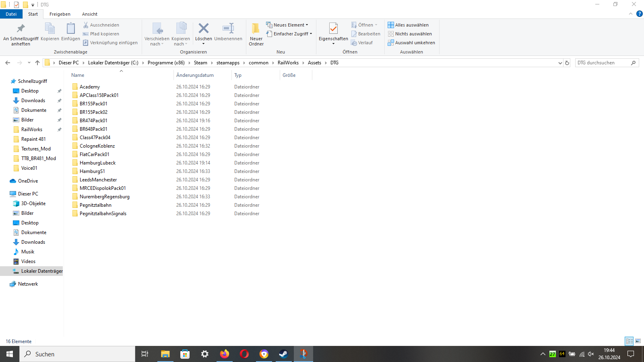
Task: Navigate back with left arrow
Action: coord(8,63)
